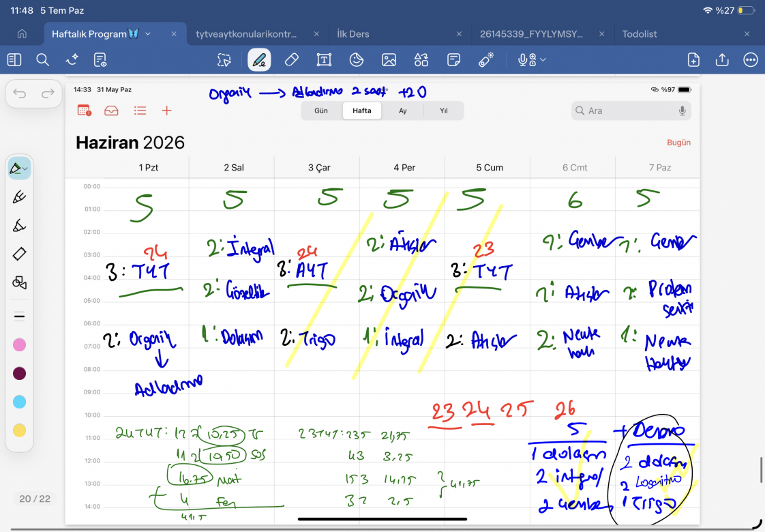Open the shapes and elements tool
This screenshot has height=532, width=765.
(x=421, y=60)
